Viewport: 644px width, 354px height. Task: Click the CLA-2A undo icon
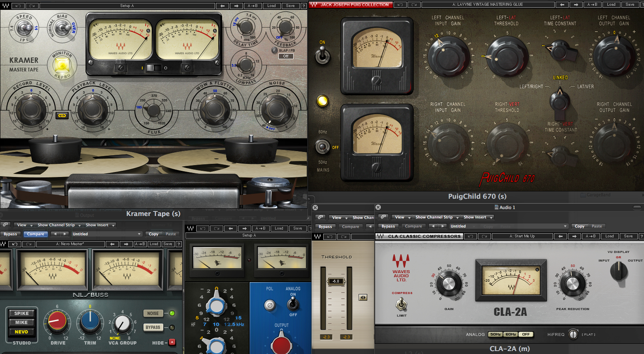pos(470,236)
